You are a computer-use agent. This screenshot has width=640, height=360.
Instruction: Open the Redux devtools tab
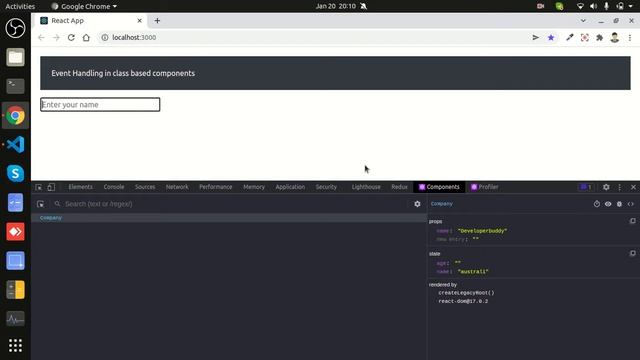pos(399,187)
